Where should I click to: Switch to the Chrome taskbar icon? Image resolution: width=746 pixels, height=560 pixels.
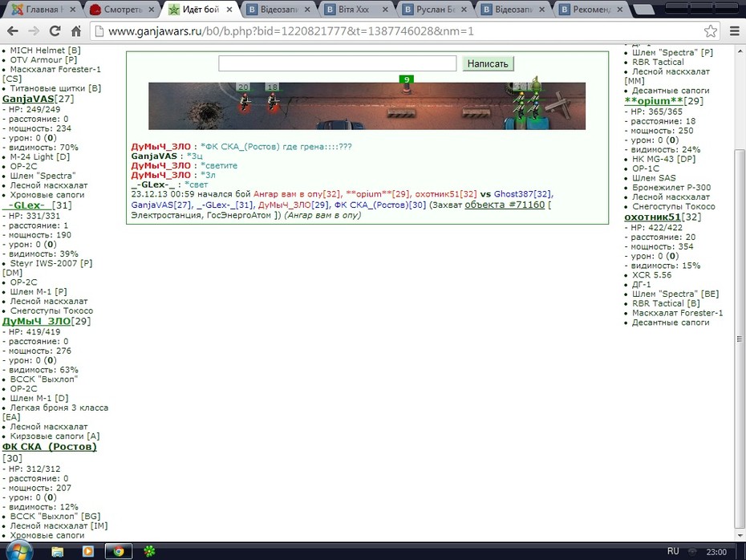pyautogui.click(x=119, y=551)
